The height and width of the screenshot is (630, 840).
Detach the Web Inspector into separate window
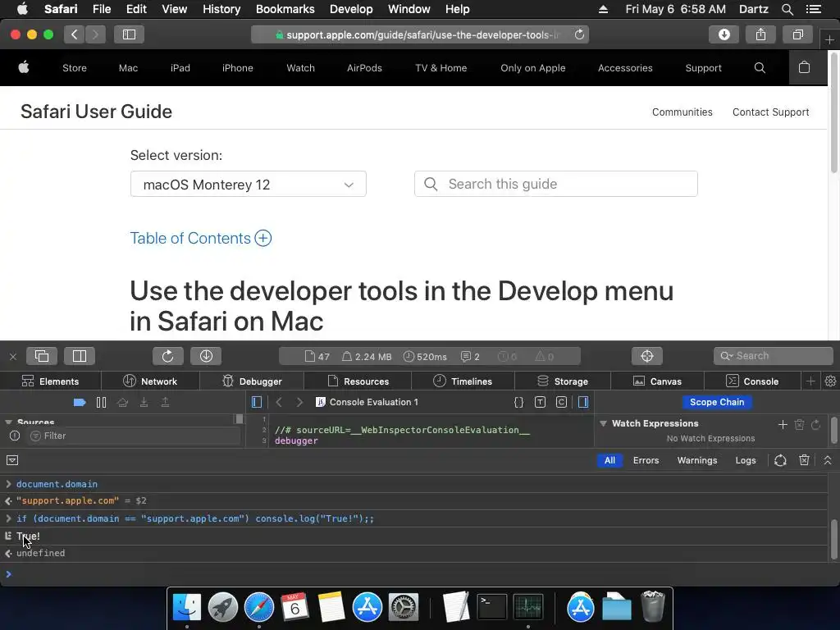tap(42, 356)
